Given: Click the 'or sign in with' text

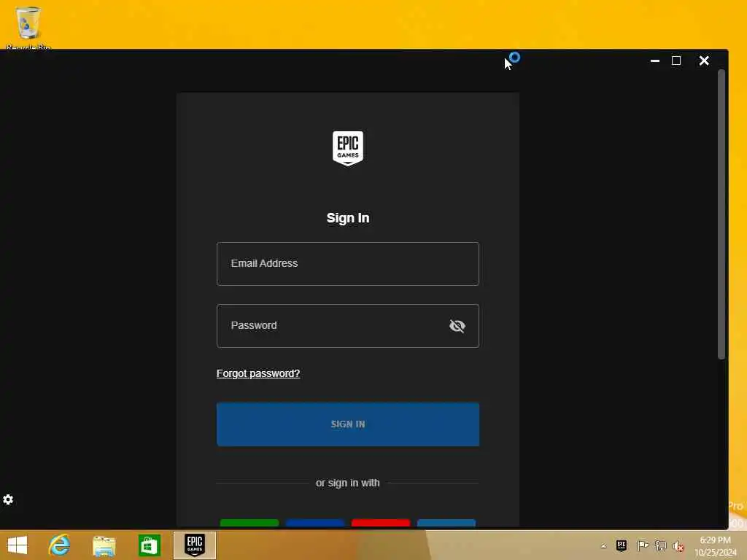Looking at the screenshot, I should tap(348, 483).
